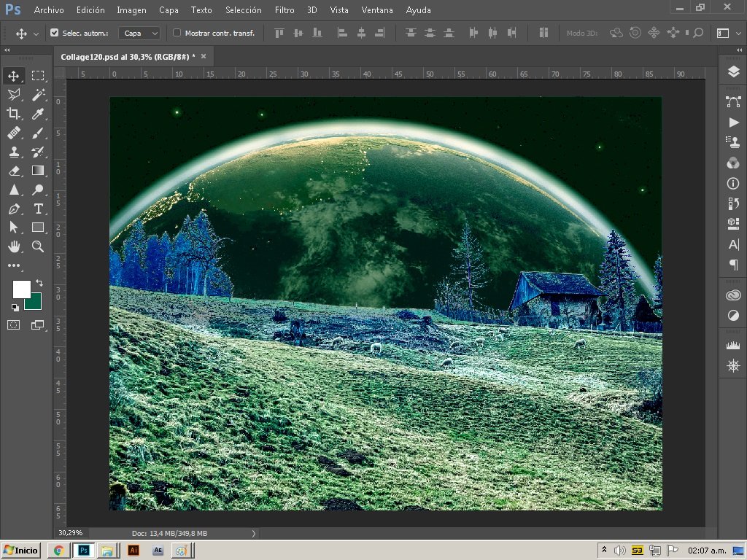The width and height of the screenshot is (747, 560).
Task: Click the Auto-Align Layers button
Action: 543,33
